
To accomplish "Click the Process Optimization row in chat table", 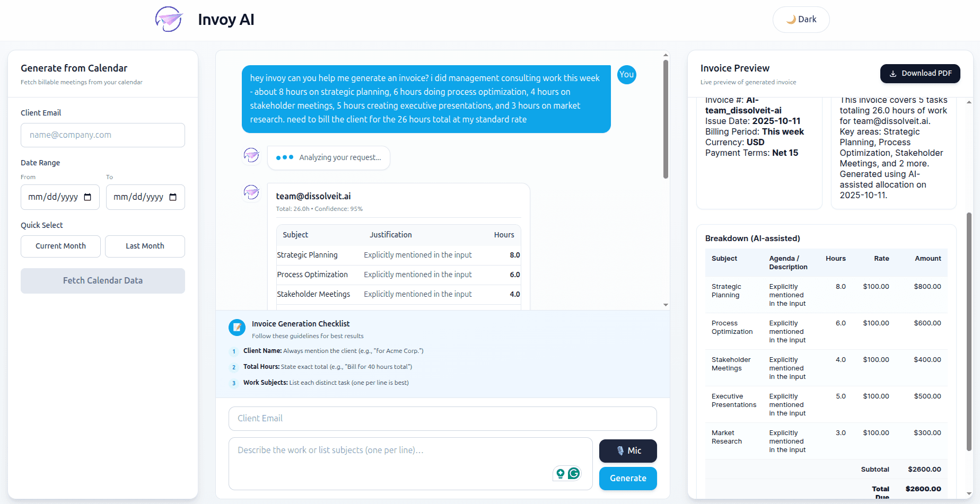I will pos(399,275).
